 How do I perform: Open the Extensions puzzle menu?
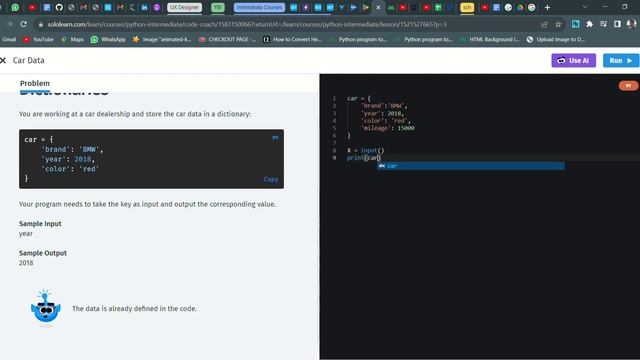coord(589,24)
